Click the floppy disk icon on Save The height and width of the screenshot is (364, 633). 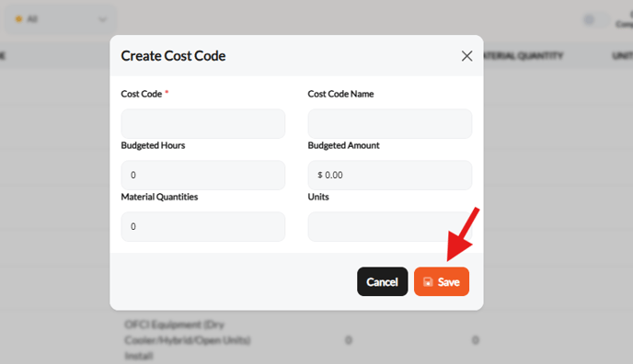(428, 282)
